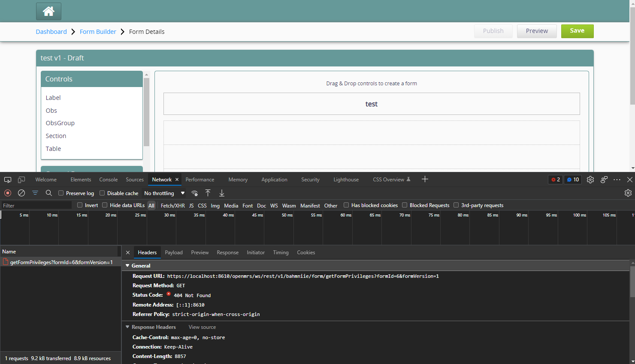Click the Controls list scrollbar
This screenshot has height=364, width=635.
point(146,112)
